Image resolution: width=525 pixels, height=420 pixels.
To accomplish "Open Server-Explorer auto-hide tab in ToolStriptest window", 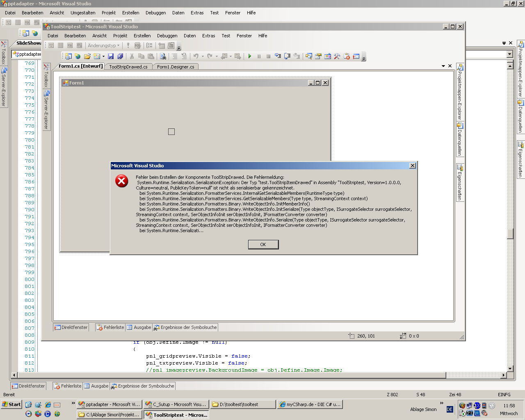I will (x=46, y=110).
